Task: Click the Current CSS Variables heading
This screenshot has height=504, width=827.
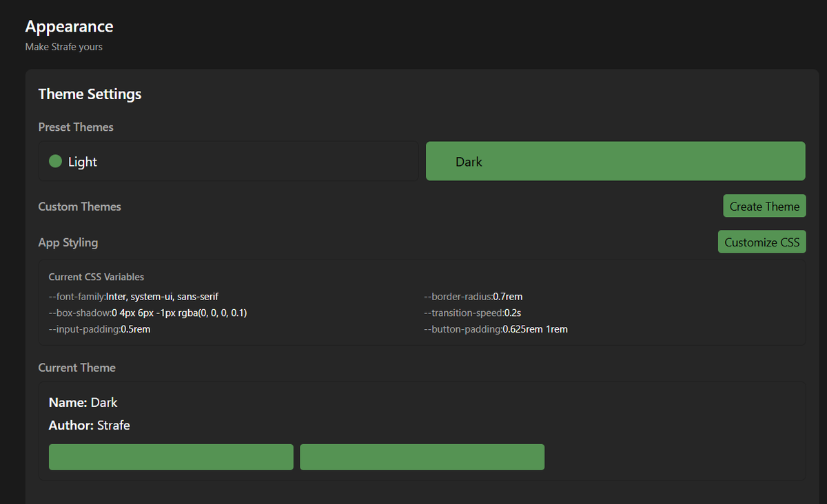Action: [x=96, y=277]
